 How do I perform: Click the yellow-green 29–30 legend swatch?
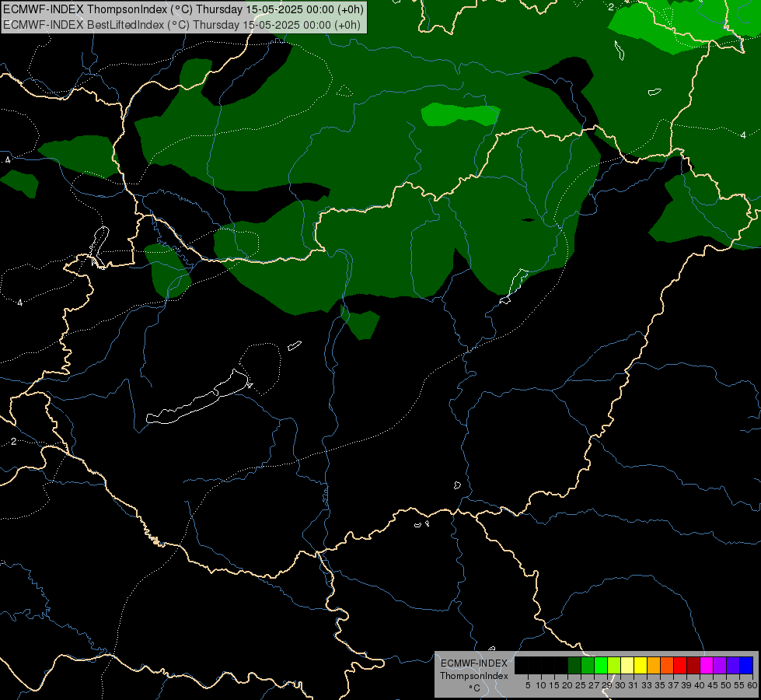(614, 665)
